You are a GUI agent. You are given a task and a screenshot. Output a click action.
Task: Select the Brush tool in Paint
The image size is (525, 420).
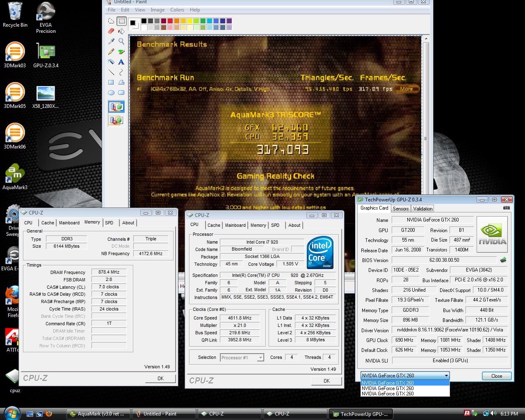pos(121,52)
